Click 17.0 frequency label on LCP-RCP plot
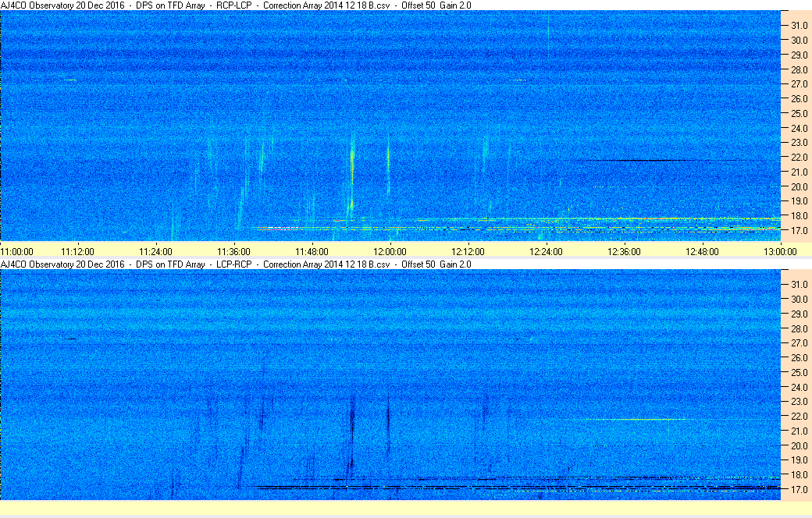This screenshot has width=812, height=518. [x=799, y=489]
